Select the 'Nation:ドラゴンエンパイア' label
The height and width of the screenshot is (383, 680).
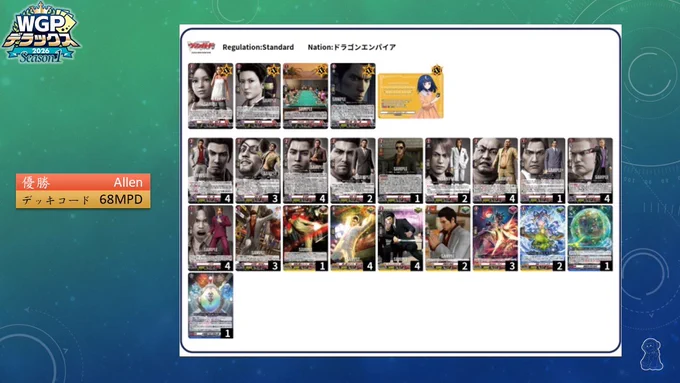pyautogui.click(x=352, y=47)
